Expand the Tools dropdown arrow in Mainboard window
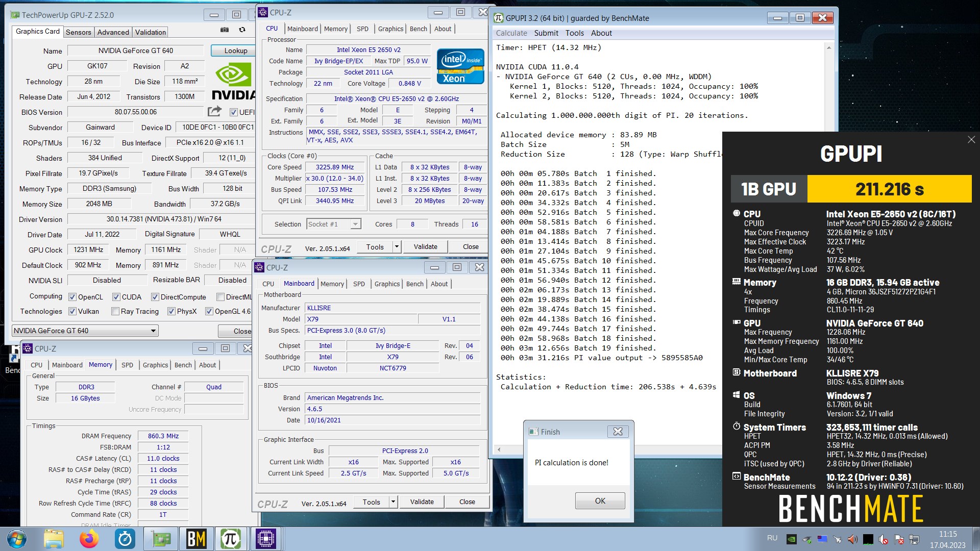This screenshot has width=980, height=551. coord(393,502)
